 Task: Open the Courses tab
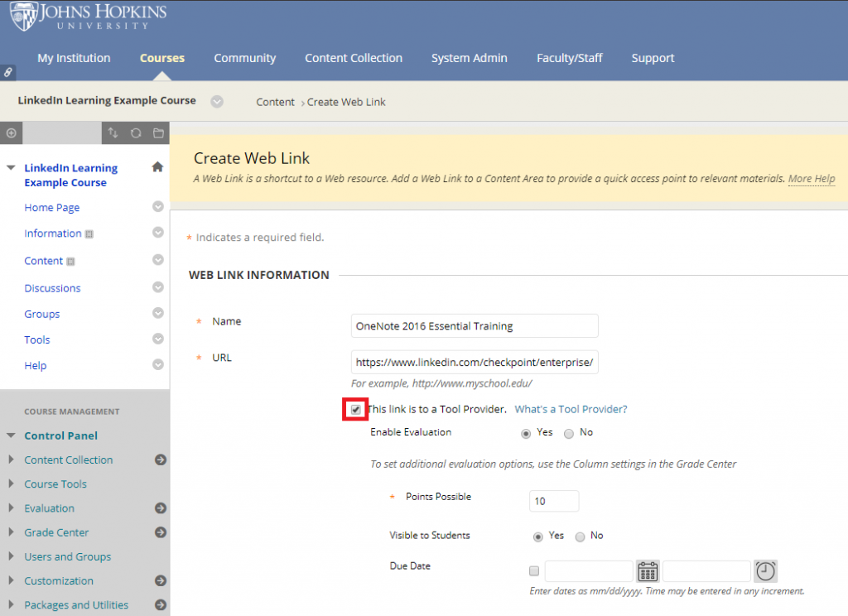tap(162, 58)
